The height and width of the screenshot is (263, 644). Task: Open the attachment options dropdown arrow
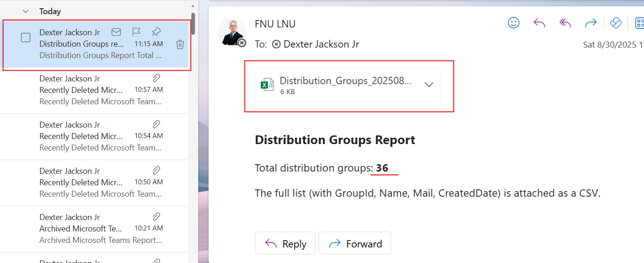click(429, 85)
